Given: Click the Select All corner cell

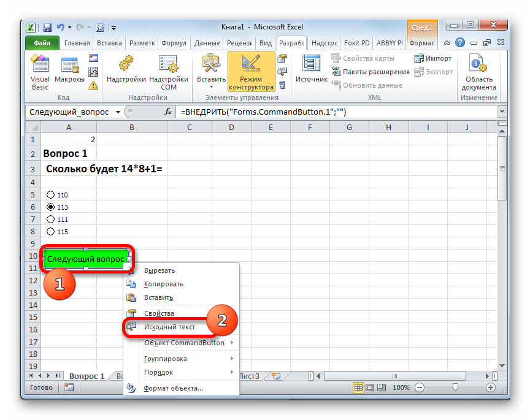Looking at the screenshot, I should click(33, 128).
